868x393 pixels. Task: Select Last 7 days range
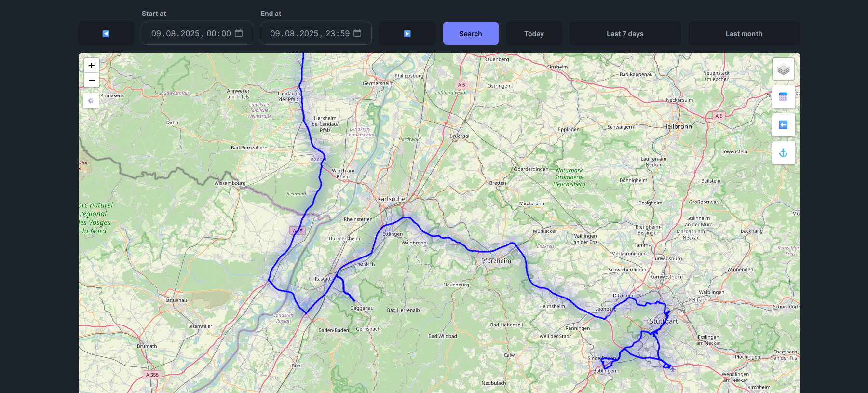point(625,33)
